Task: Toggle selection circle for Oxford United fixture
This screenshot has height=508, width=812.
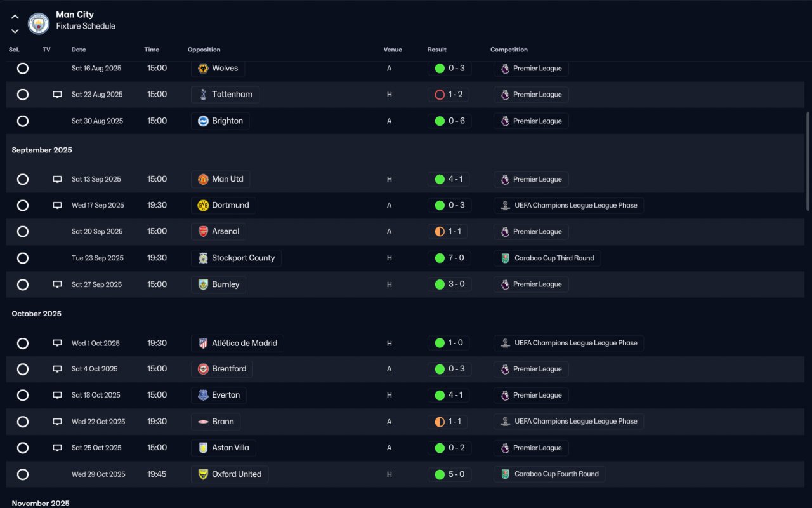Action: (23, 474)
